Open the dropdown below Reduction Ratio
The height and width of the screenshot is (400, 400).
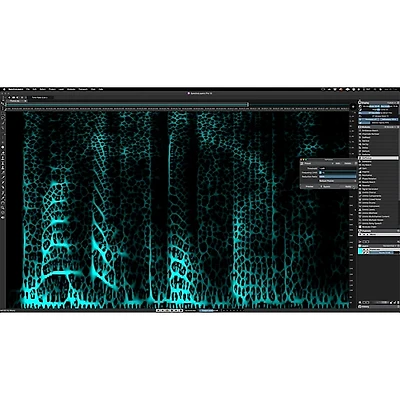(337, 181)
